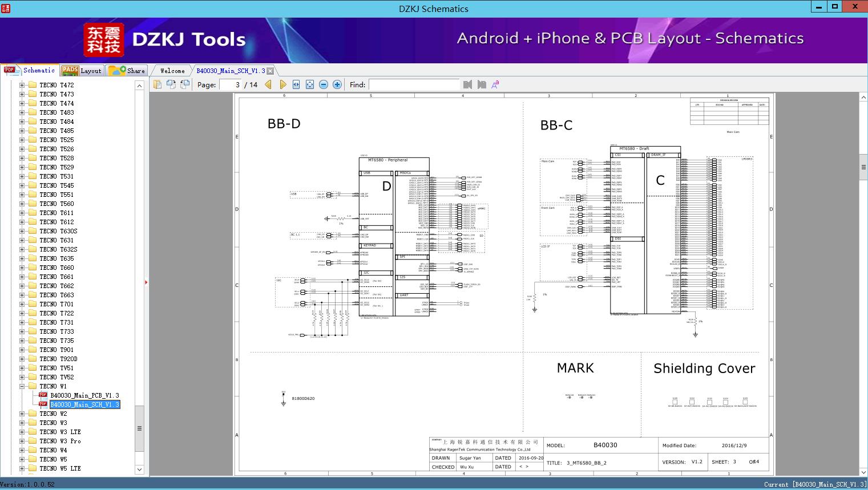Click the BB-D section on schematic

(284, 124)
